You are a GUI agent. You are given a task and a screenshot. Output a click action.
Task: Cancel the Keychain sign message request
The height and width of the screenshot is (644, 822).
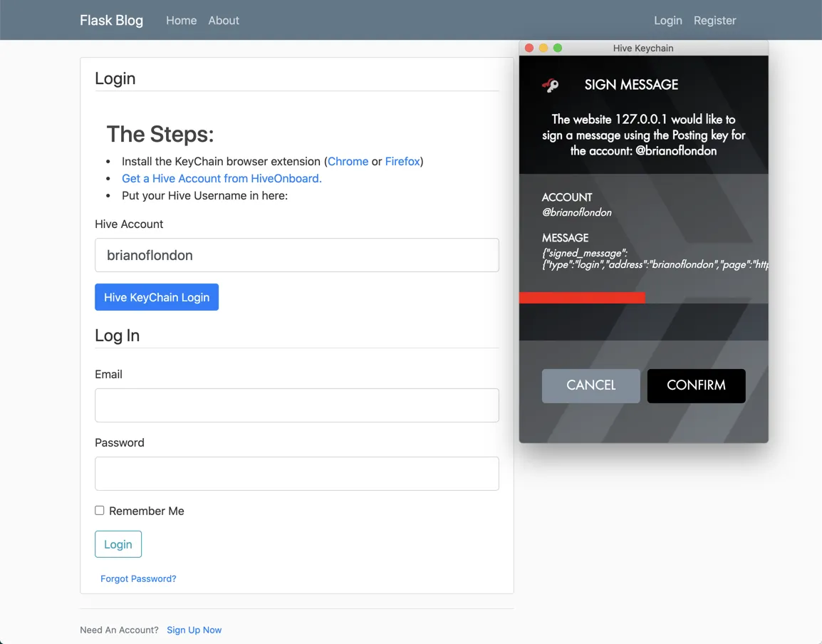(591, 385)
